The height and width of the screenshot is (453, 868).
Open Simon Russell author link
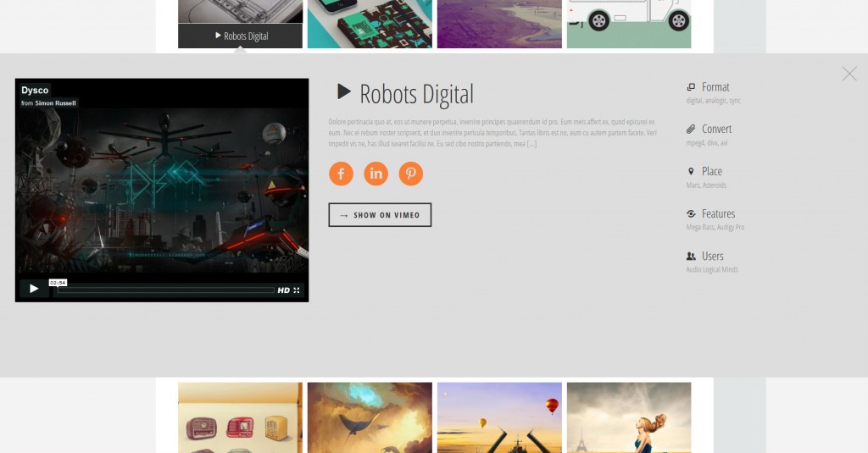55,103
